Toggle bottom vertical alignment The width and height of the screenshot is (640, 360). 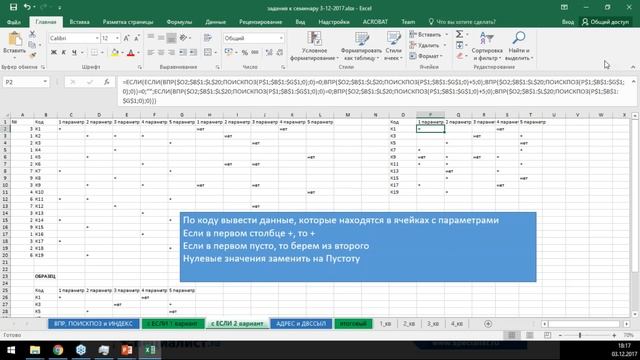pyautogui.click(x=171, y=38)
